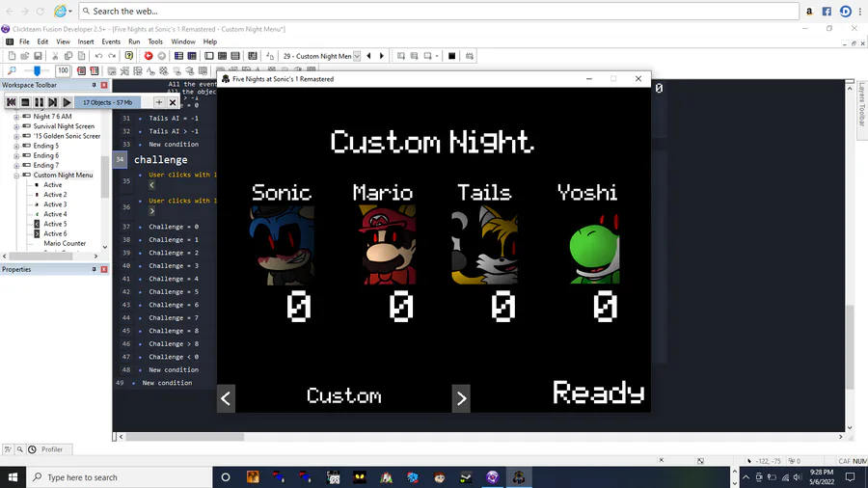Stop the running application
Screen dimensions: 868x488
point(25,102)
